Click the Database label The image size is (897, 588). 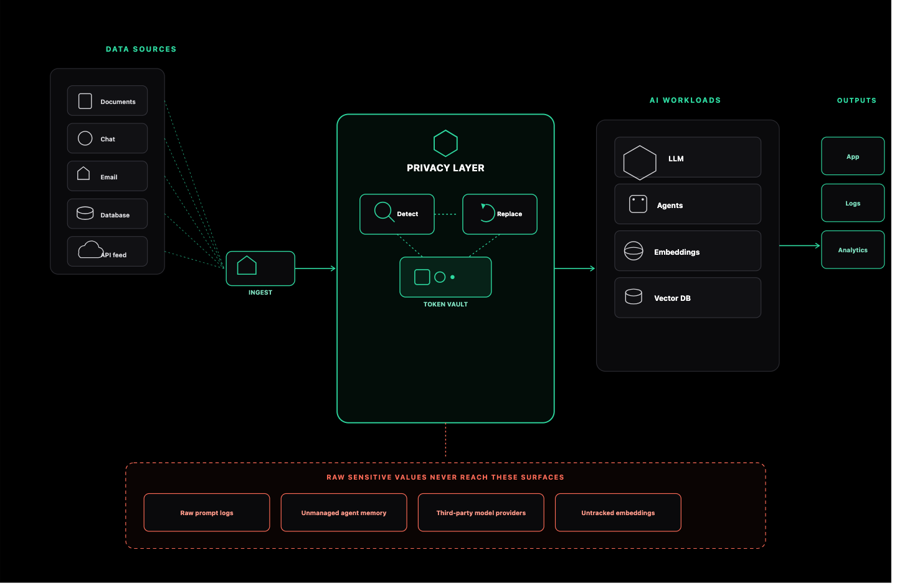pyautogui.click(x=115, y=215)
